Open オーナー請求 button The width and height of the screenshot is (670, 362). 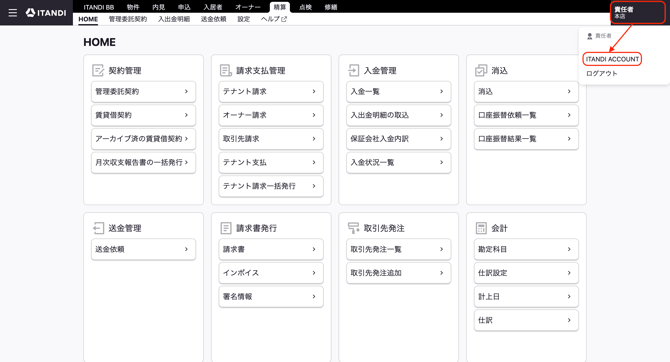(x=271, y=115)
